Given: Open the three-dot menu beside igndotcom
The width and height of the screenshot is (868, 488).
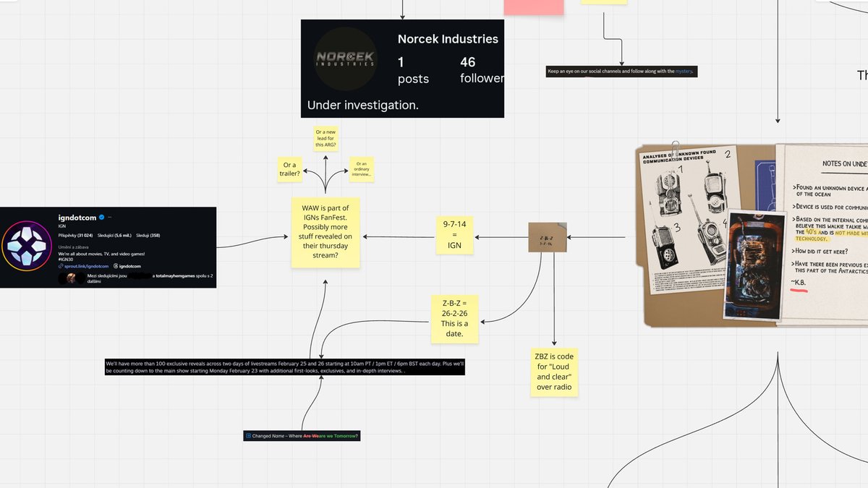Looking at the screenshot, I should [x=111, y=217].
